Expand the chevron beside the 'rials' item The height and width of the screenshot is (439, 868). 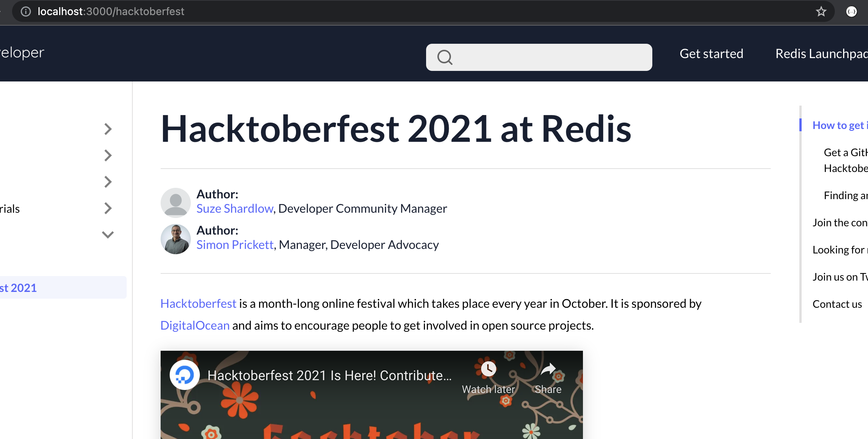(x=108, y=208)
